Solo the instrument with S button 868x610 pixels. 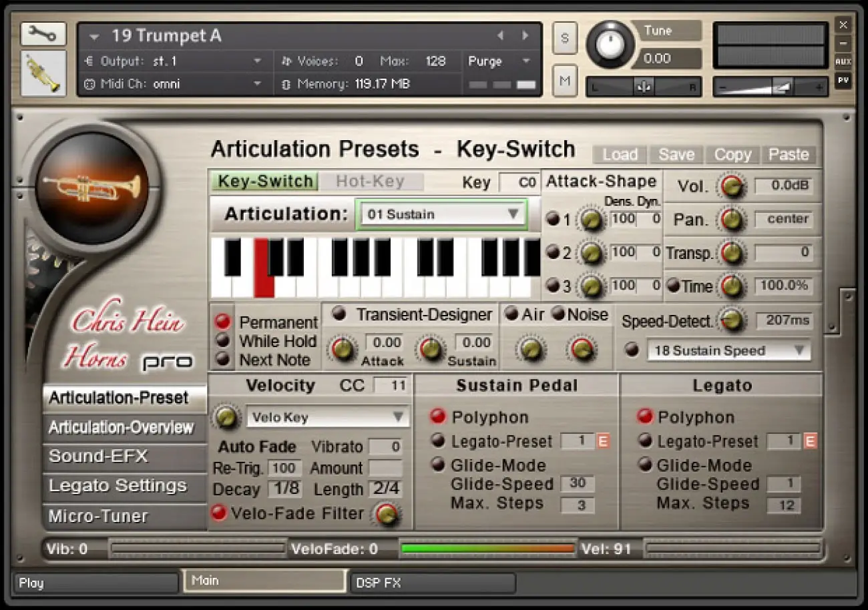pyautogui.click(x=565, y=39)
